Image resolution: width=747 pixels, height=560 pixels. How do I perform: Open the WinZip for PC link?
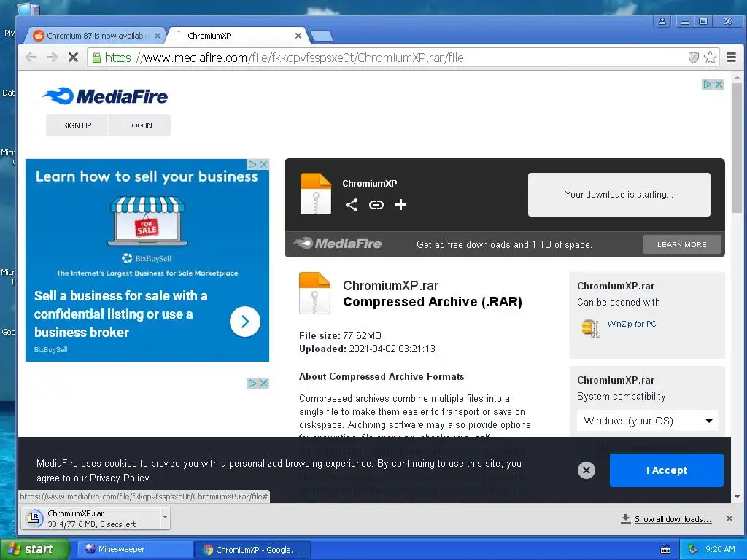632,324
